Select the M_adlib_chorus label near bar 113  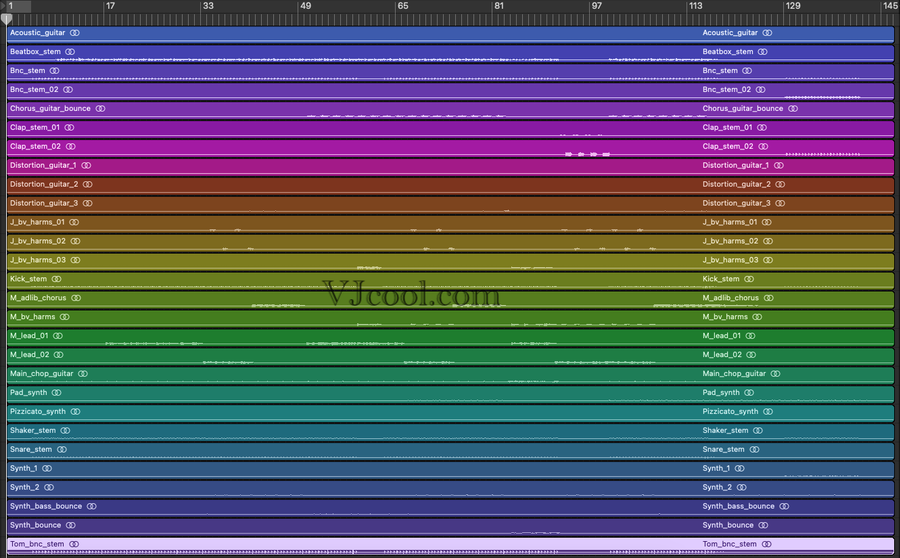click(x=730, y=298)
